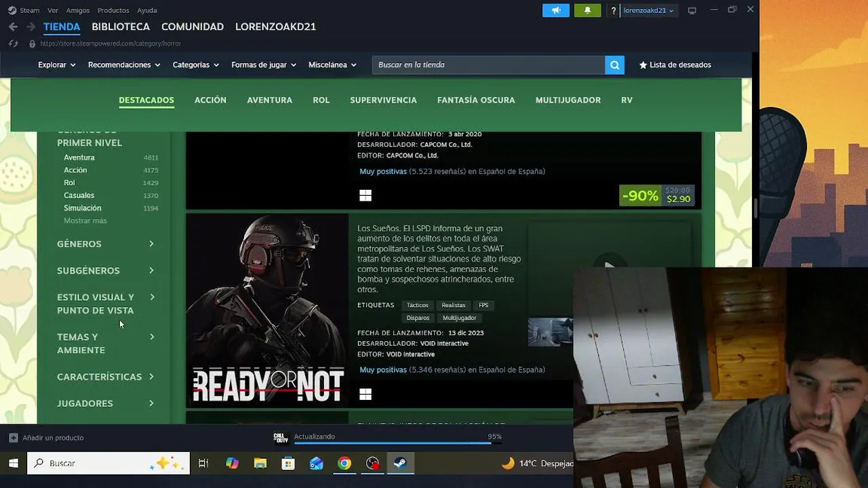Open Outlook from the taskbar

pyautogui.click(x=317, y=464)
